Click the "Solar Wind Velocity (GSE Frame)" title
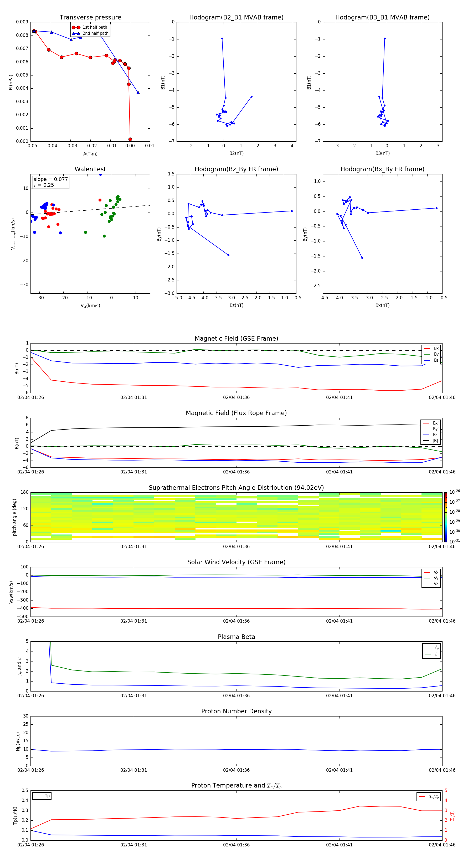The image size is (473, 868). point(236,562)
